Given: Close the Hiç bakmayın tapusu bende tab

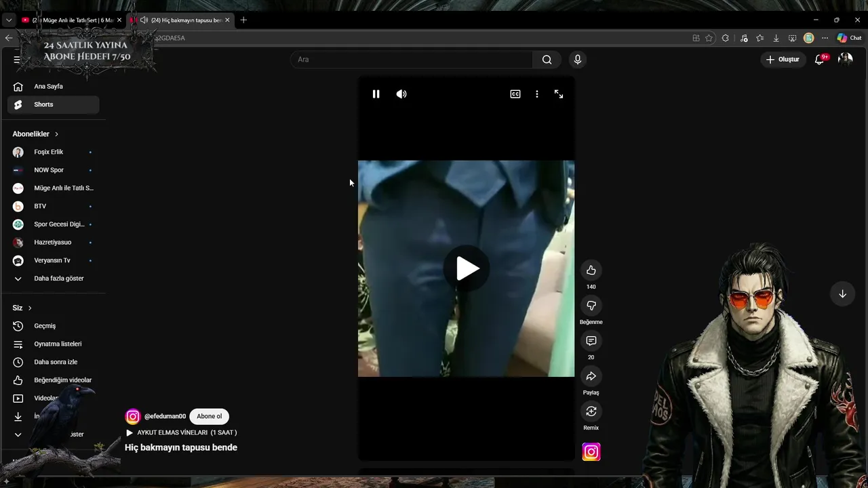Looking at the screenshot, I should [227, 20].
